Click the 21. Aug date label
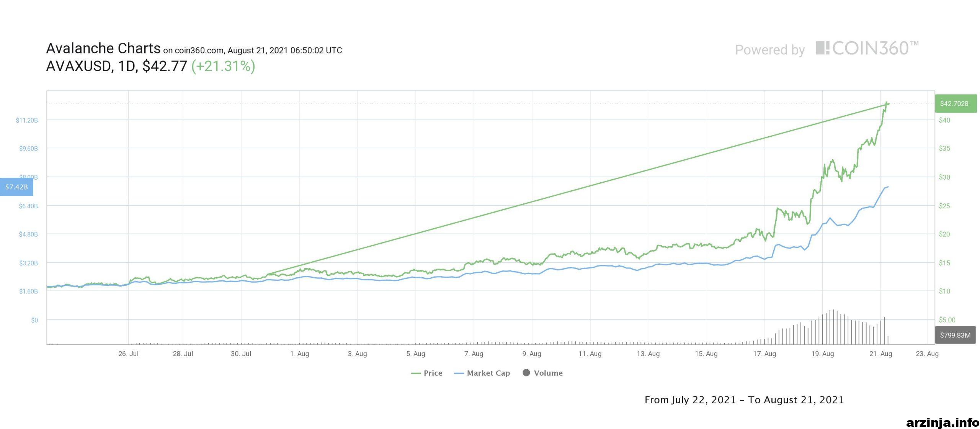The image size is (980, 429). [x=881, y=354]
